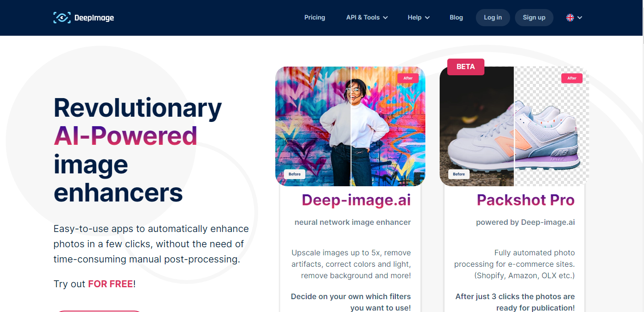This screenshot has height=312, width=644.
Task: Click the After label on graffiti image
Action: [408, 78]
